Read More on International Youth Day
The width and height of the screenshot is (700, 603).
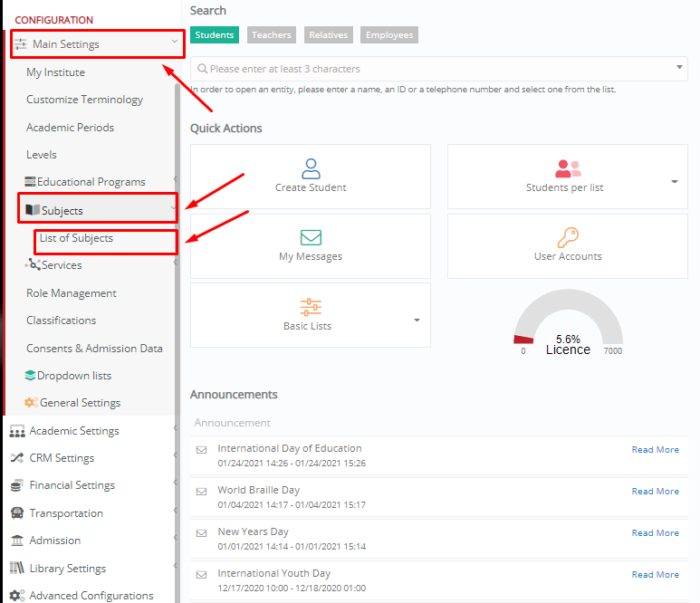[x=656, y=574]
